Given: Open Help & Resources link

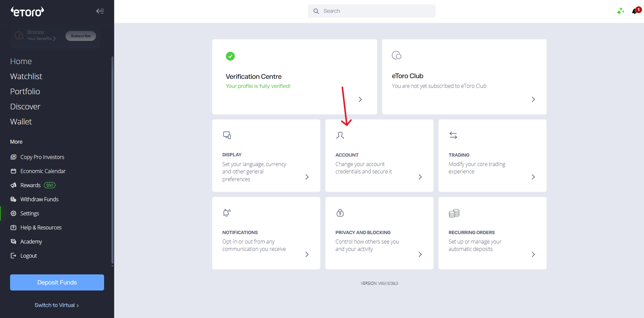Looking at the screenshot, I should point(41,227).
